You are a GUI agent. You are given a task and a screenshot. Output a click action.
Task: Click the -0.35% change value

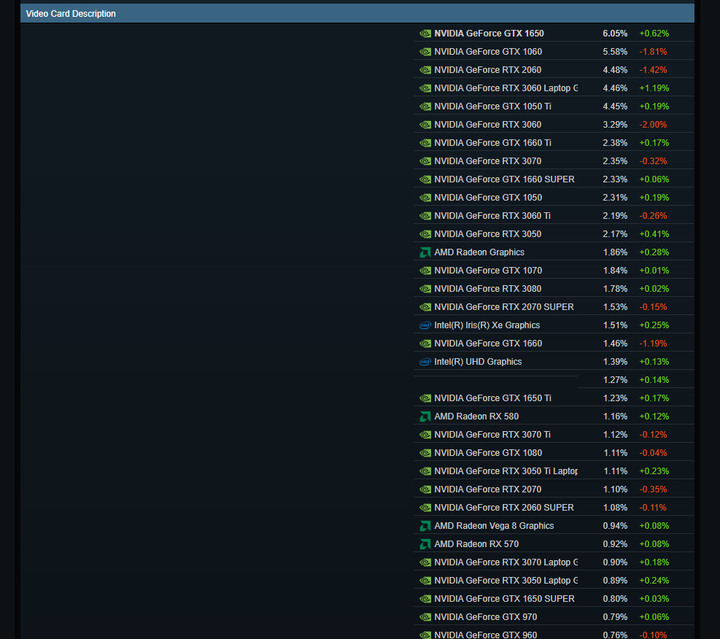(x=653, y=490)
